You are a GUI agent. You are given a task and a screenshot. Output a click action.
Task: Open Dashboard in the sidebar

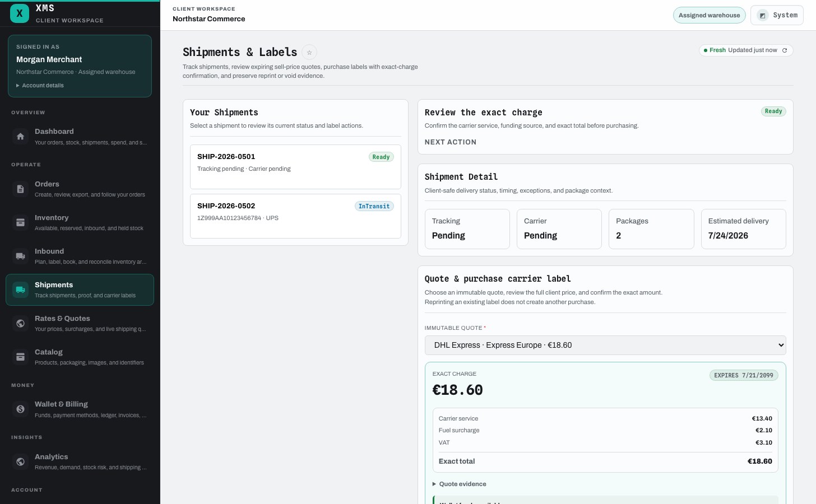[80, 137]
